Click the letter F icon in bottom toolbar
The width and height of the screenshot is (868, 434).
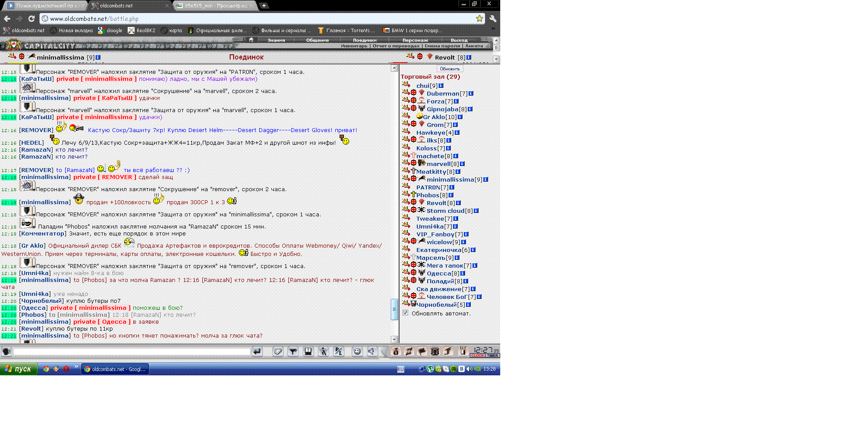click(x=448, y=351)
